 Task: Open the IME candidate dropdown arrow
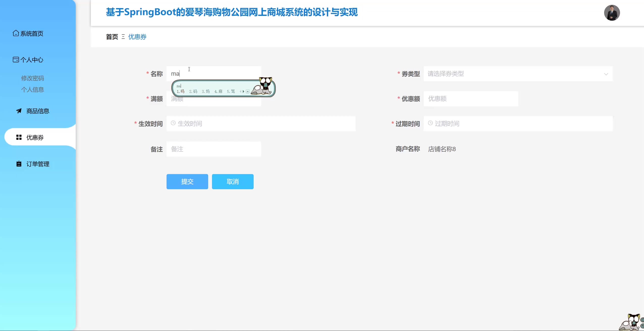[x=248, y=91]
